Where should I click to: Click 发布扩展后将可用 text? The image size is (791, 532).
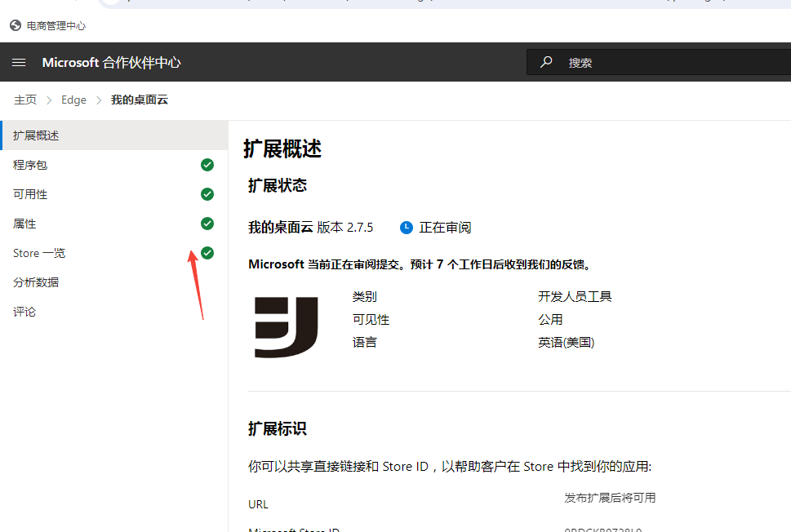tap(610, 499)
